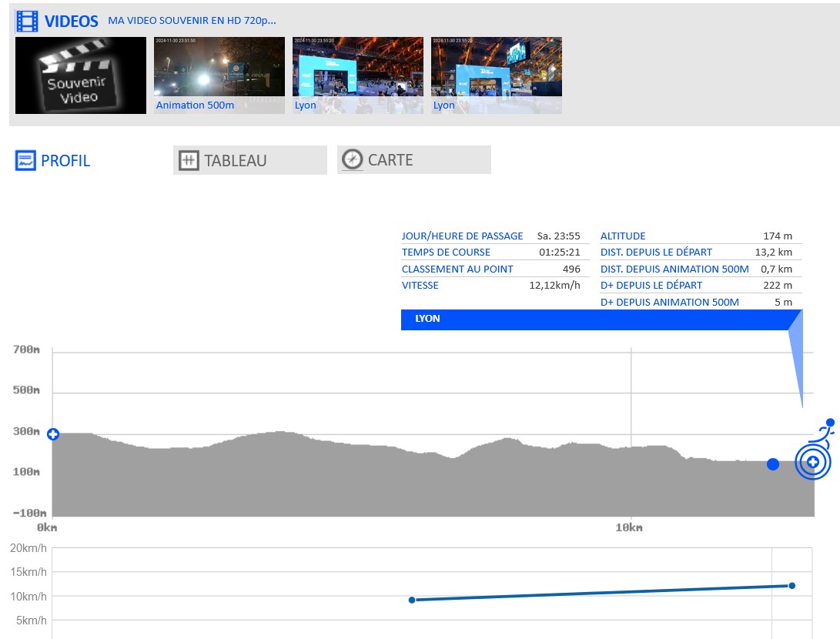Click the blue LYON header bar
Screen dimensions: 840x639
coord(593,319)
